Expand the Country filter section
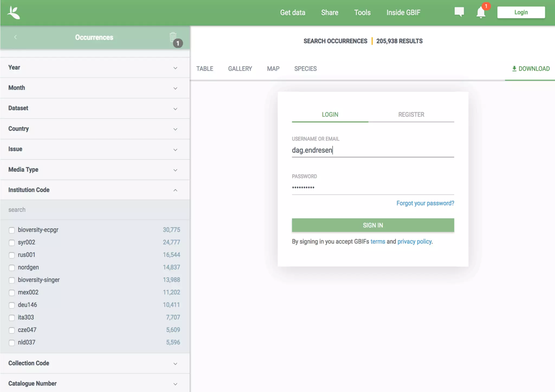The width and height of the screenshot is (555, 392). click(x=175, y=129)
